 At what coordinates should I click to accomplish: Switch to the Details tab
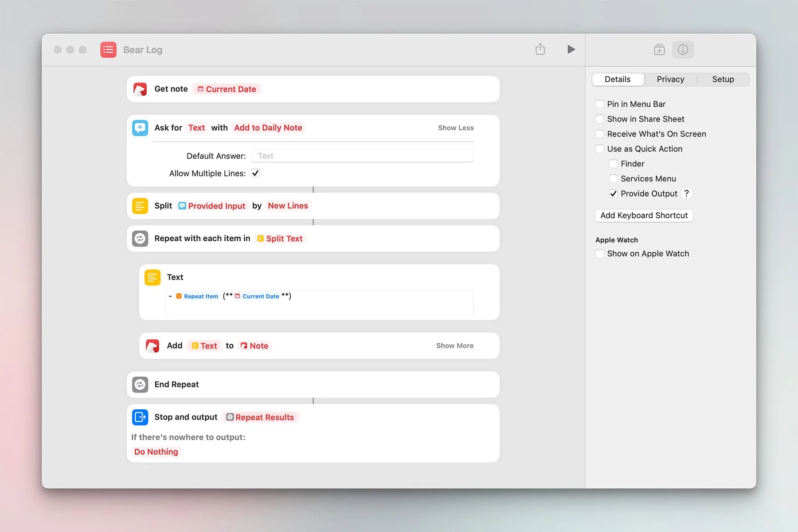click(618, 79)
